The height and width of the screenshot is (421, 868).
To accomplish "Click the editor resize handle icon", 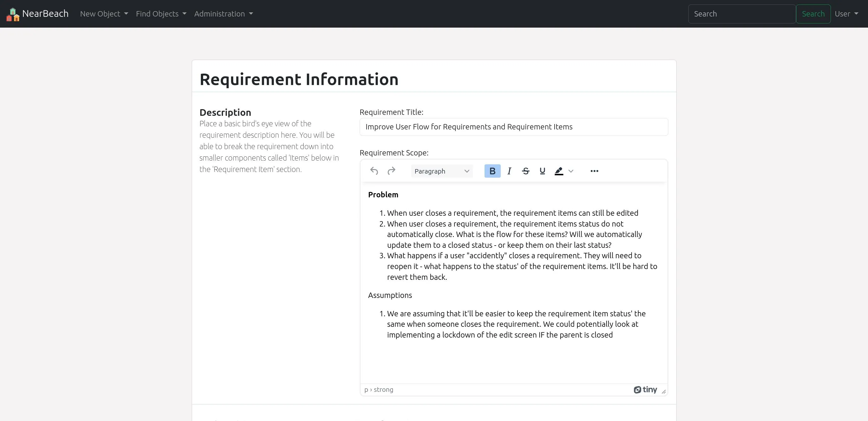I will pyautogui.click(x=664, y=391).
